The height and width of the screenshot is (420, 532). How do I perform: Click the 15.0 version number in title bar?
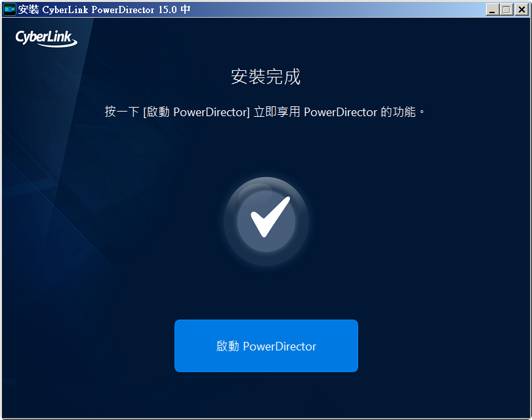(168, 9)
